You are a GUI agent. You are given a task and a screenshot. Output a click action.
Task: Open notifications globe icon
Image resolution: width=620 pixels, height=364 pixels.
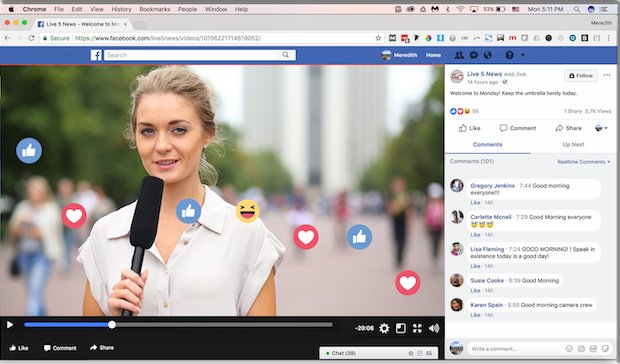488,55
